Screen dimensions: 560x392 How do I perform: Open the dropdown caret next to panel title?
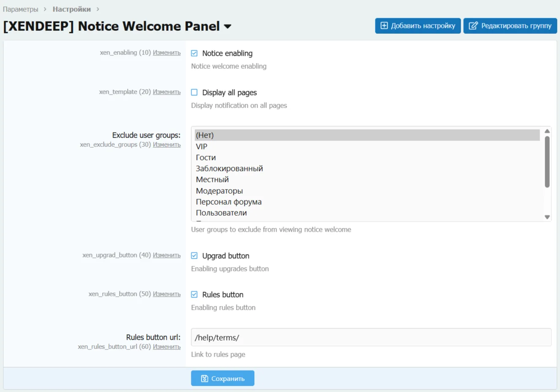coord(227,26)
